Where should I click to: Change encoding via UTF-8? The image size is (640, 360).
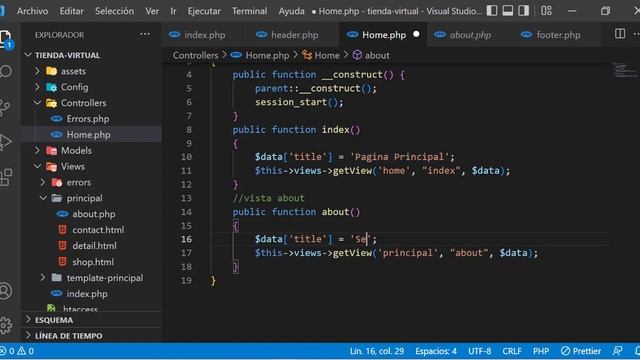coord(480,351)
